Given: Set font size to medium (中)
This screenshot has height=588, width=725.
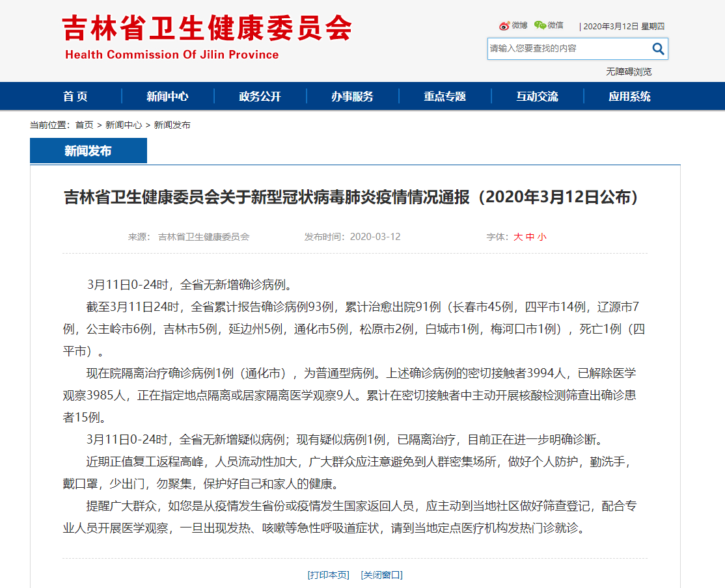Looking at the screenshot, I should click(x=530, y=237).
